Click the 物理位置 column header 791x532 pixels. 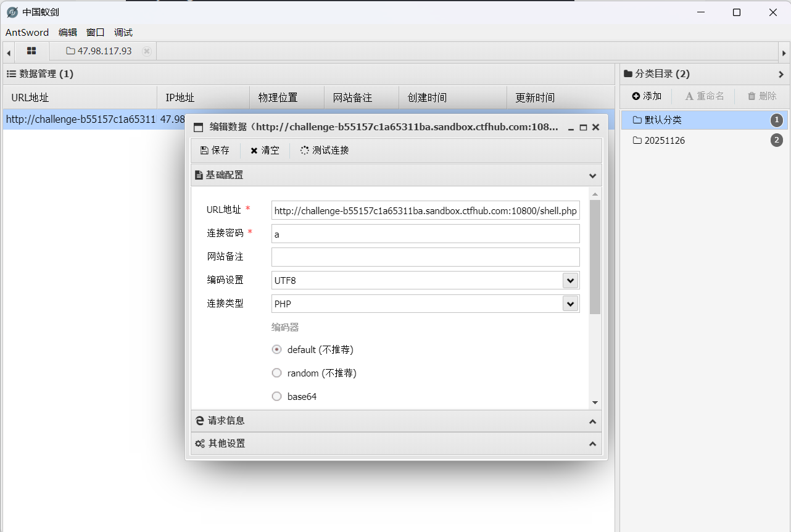[x=287, y=98]
